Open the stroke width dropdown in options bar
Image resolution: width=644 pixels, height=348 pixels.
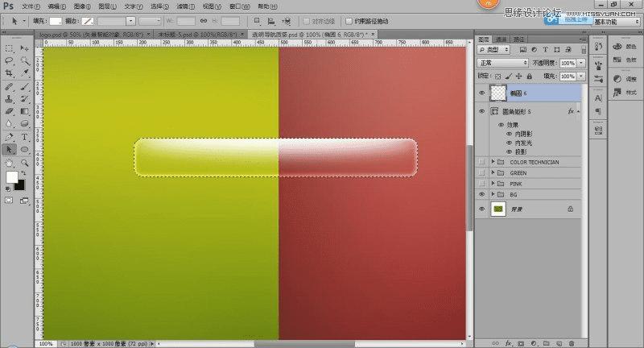pos(130,21)
